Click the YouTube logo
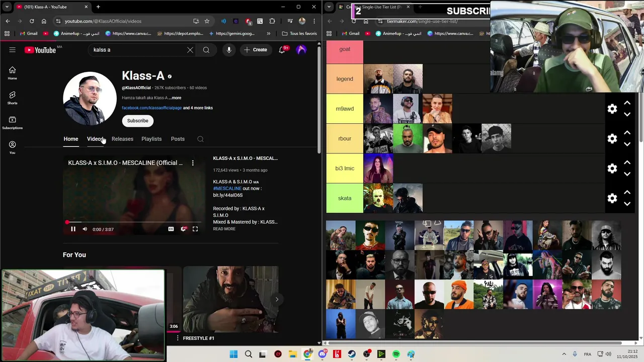 pyautogui.click(x=40, y=50)
